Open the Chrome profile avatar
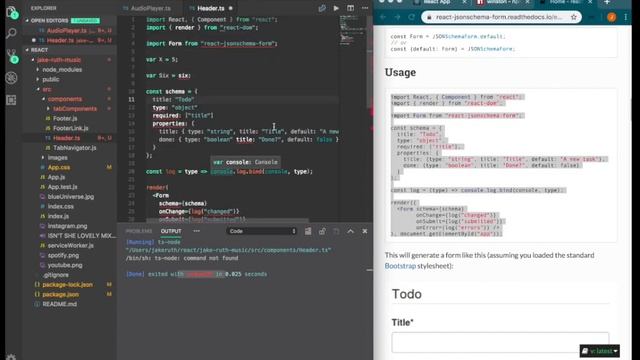The height and width of the screenshot is (360, 640). coord(611,17)
